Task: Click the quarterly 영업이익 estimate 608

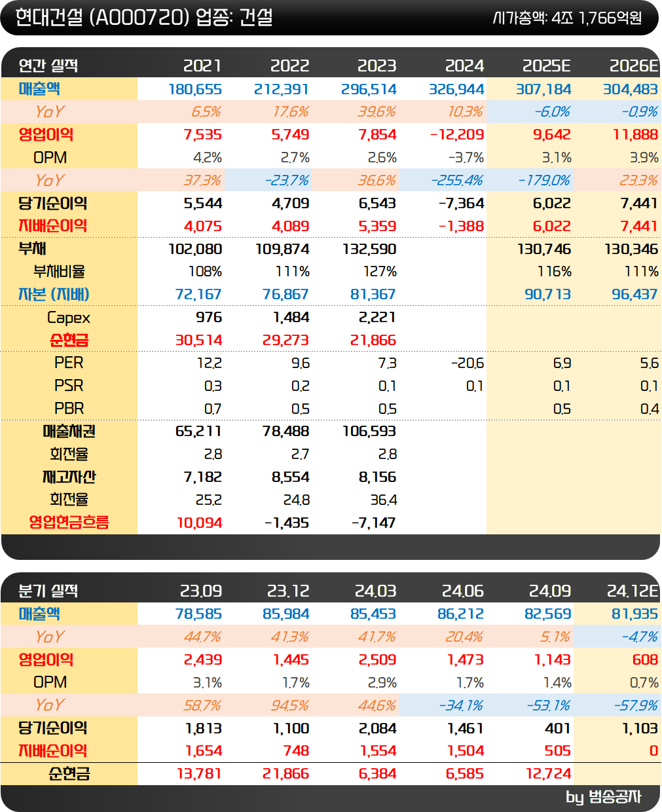Action: [x=646, y=660]
